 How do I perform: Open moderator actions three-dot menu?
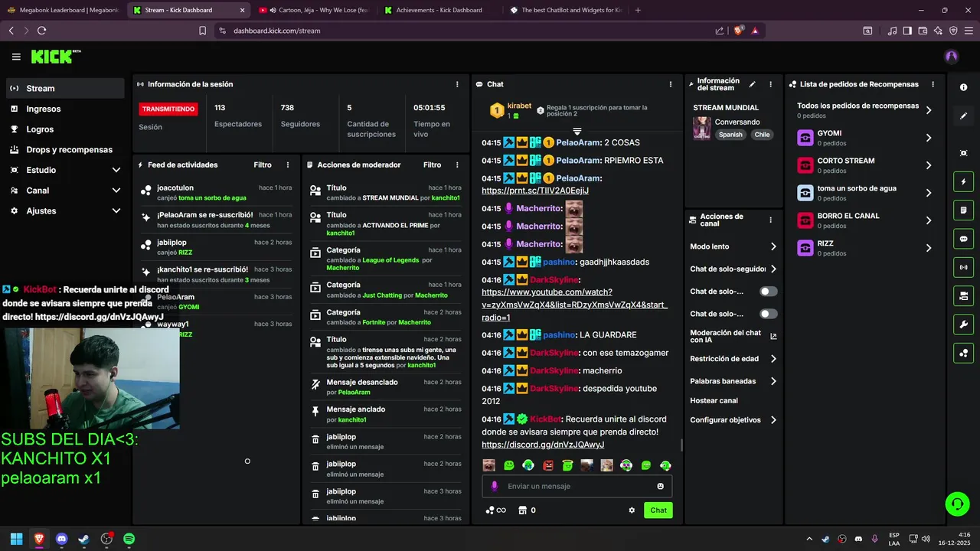click(457, 165)
